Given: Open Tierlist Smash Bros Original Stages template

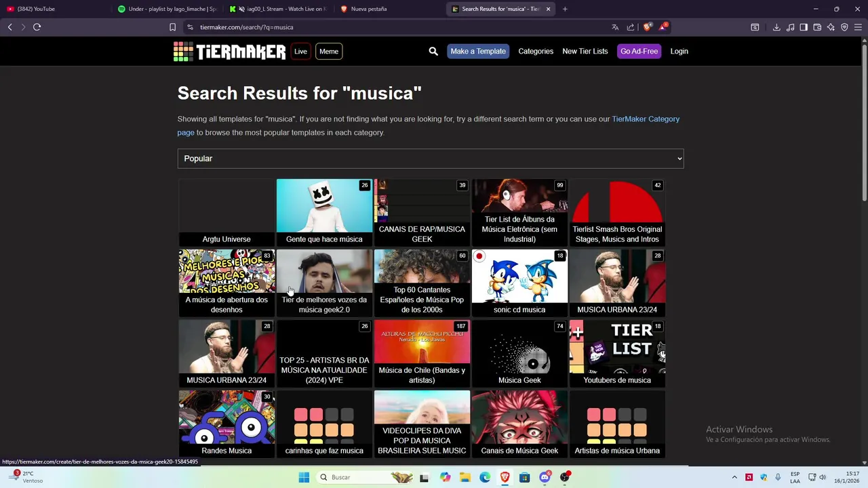Looking at the screenshot, I should pyautogui.click(x=617, y=212).
